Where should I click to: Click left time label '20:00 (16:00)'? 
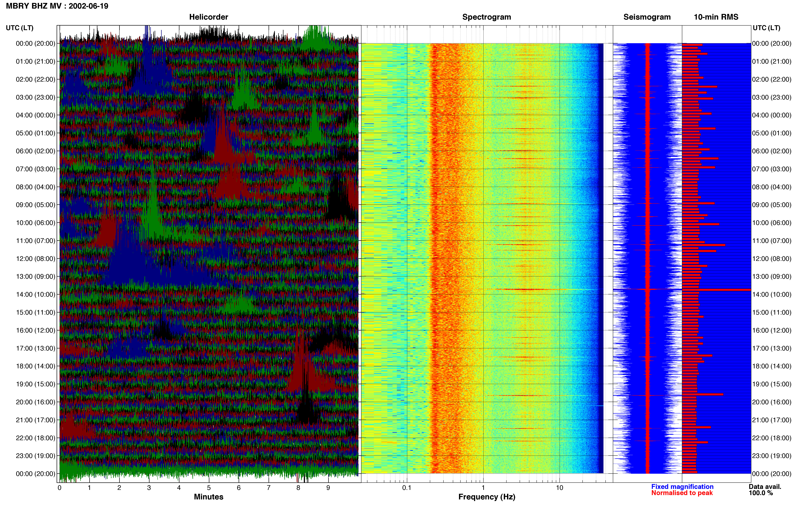(x=36, y=402)
